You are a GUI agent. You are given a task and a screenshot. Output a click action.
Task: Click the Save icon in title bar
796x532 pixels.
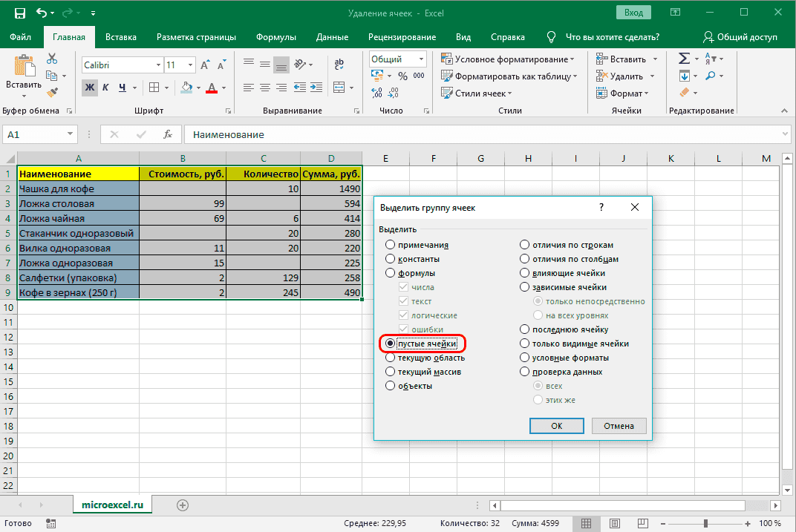19,13
